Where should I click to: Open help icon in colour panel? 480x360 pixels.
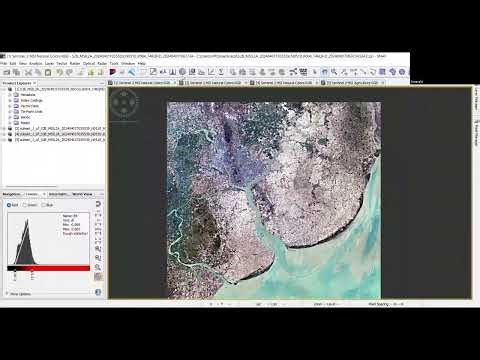[98, 292]
